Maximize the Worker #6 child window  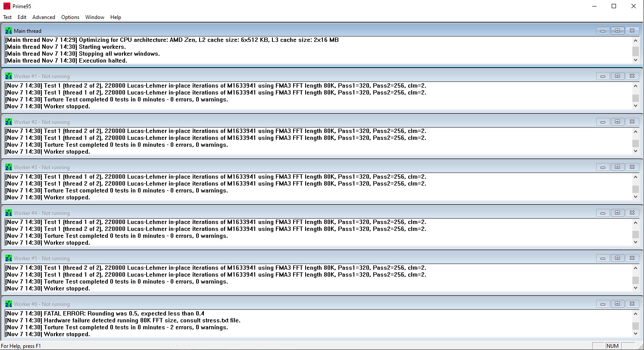pos(617,304)
